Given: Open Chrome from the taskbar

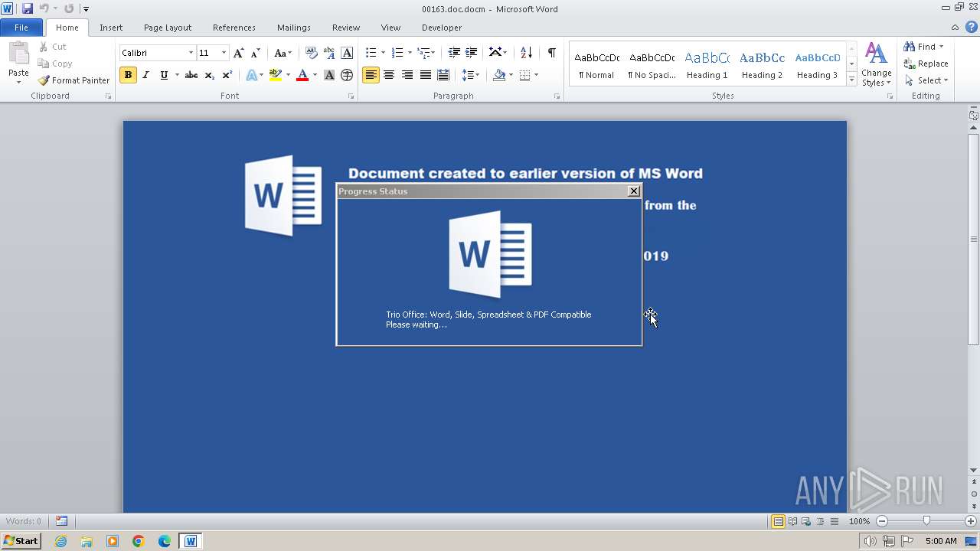Looking at the screenshot, I should click(139, 541).
